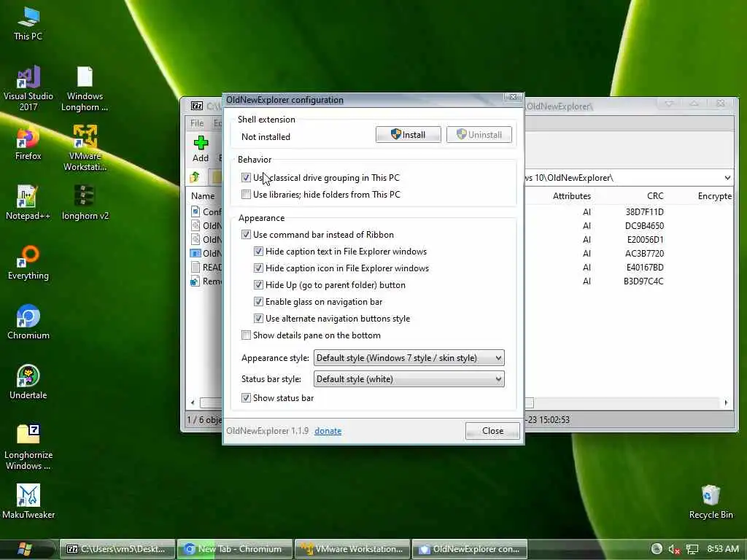Open the longhorn v2 desktop icon
This screenshot has height=560, width=747.
[85, 203]
